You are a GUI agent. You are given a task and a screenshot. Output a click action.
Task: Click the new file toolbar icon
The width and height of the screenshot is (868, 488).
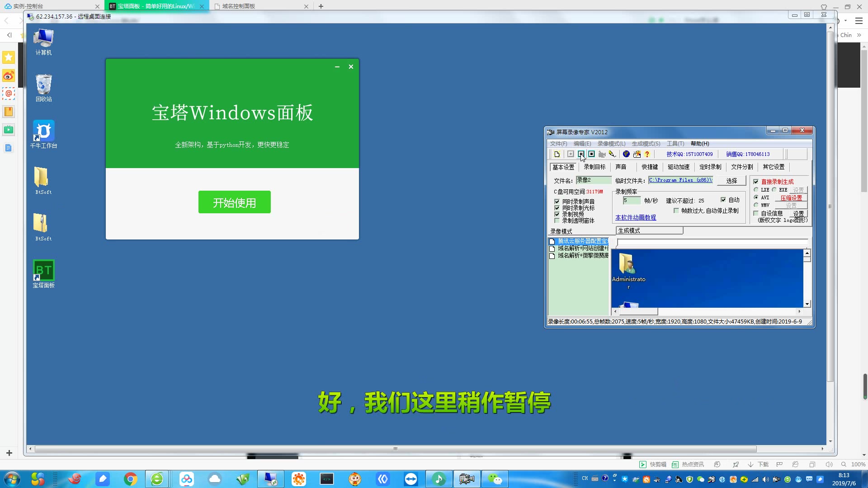[557, 154]
